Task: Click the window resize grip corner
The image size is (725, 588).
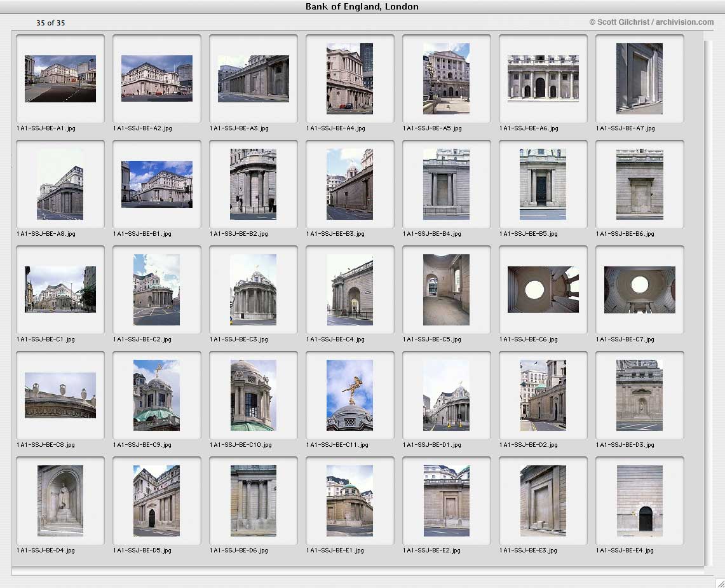Action: (719, 583)
